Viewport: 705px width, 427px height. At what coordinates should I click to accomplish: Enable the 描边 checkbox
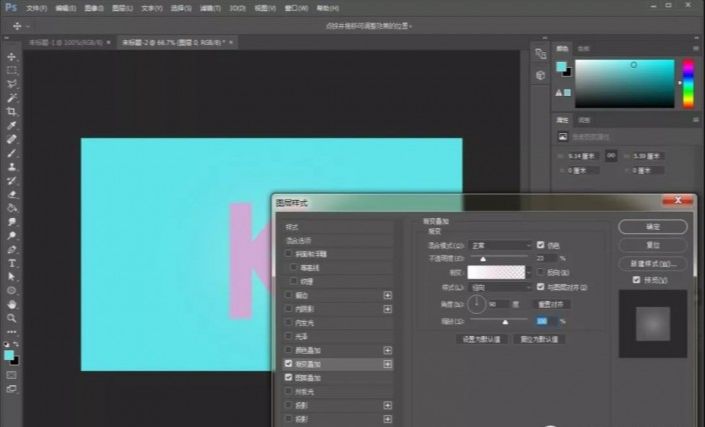pos(289,295)
